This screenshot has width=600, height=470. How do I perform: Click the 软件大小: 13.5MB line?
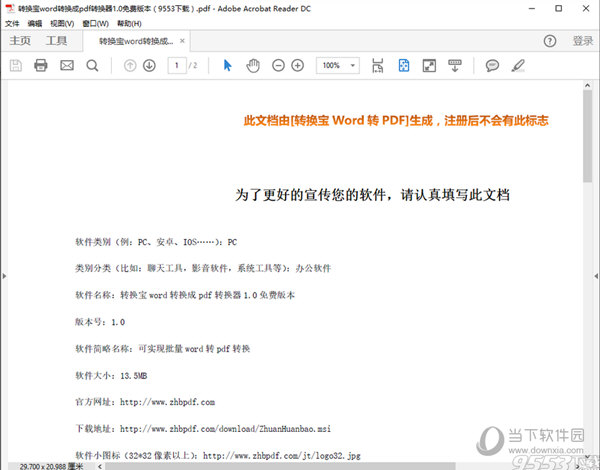tap(111, 375)
